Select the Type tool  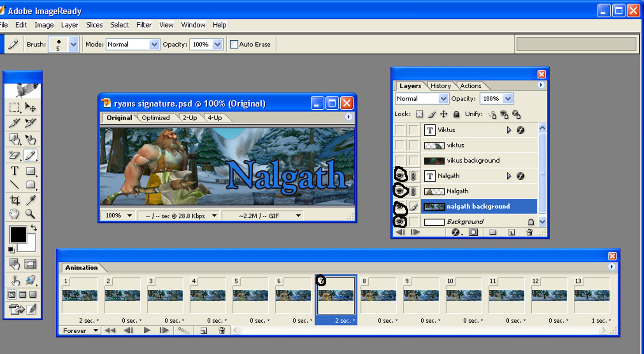point(15,171)
